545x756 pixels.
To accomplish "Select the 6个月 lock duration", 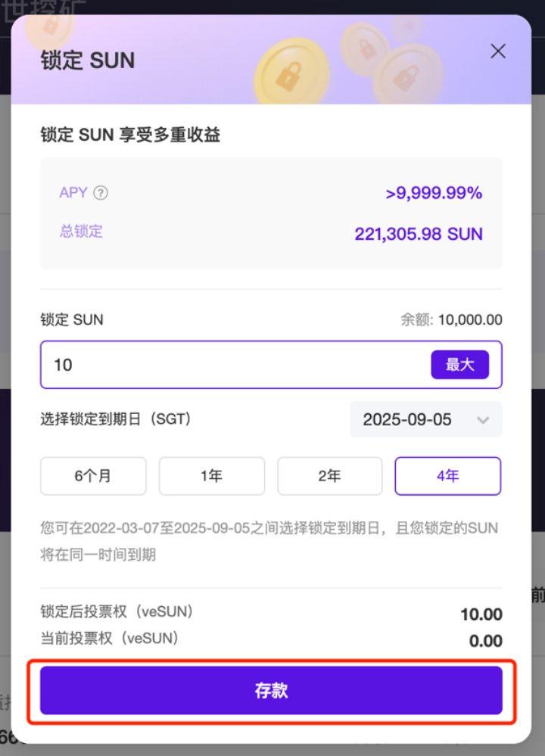I will (93, 476).
